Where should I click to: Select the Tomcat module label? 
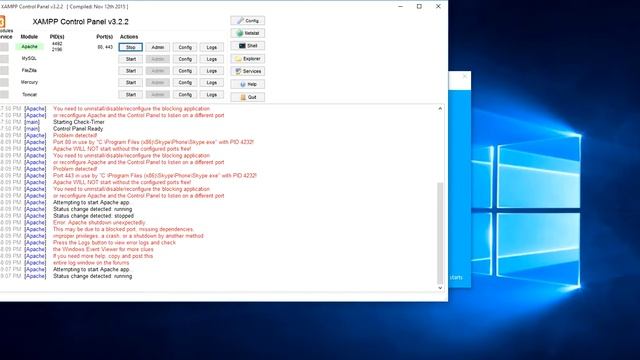coord(29,94)
